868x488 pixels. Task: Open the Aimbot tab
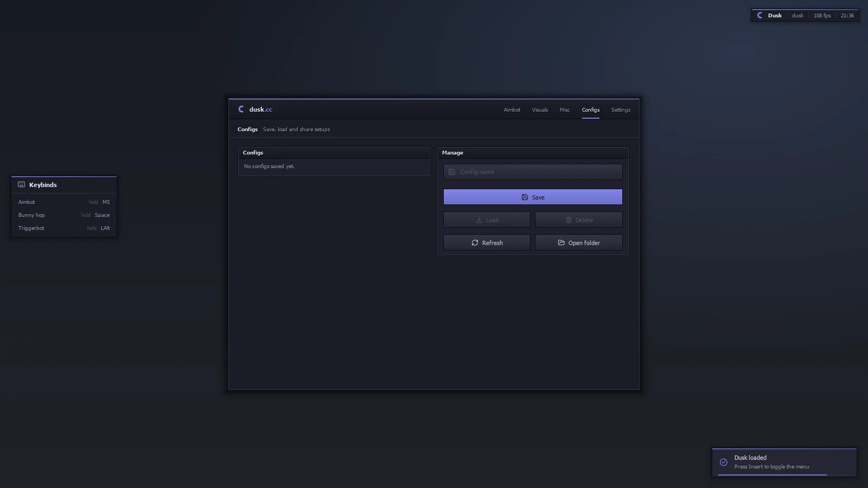pos(512,110)
